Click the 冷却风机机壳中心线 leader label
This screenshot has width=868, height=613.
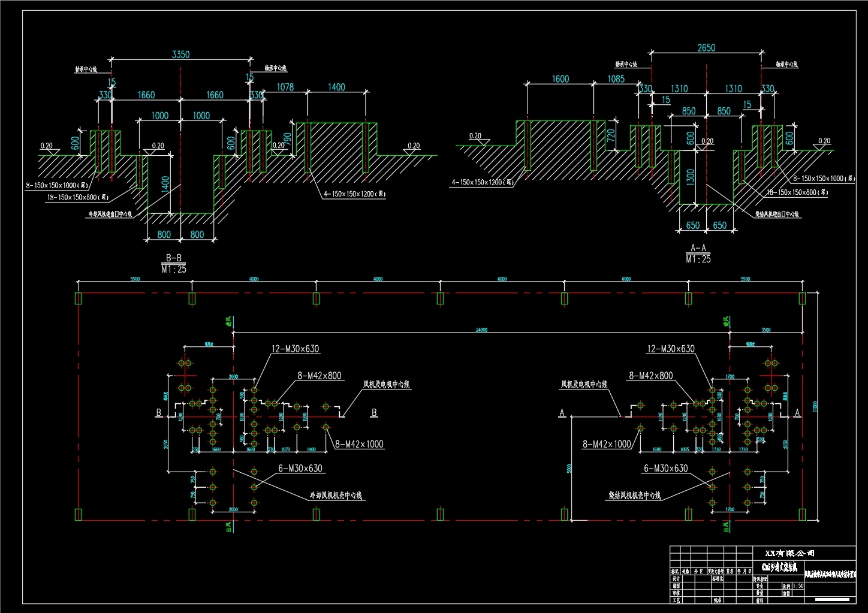(x=336, y=496)
